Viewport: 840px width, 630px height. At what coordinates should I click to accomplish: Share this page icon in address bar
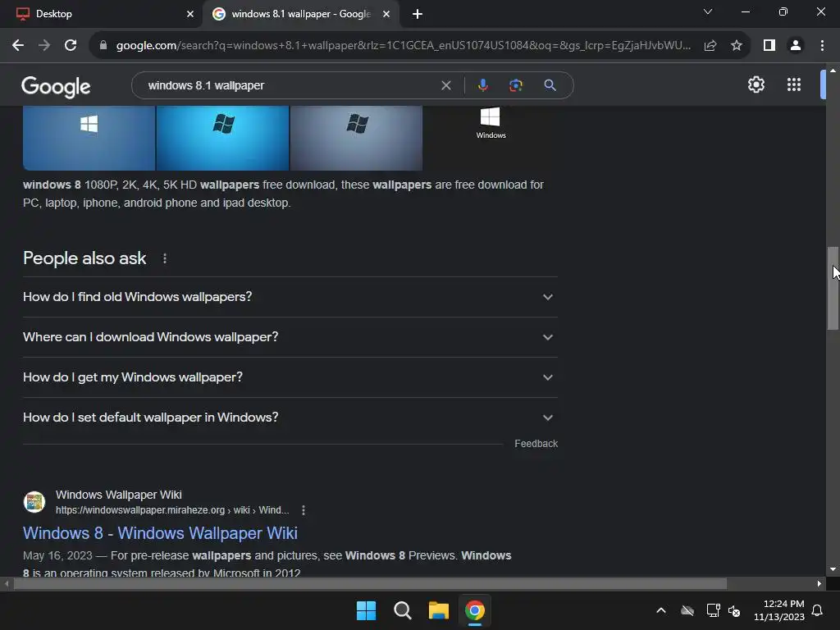(710, 46)
